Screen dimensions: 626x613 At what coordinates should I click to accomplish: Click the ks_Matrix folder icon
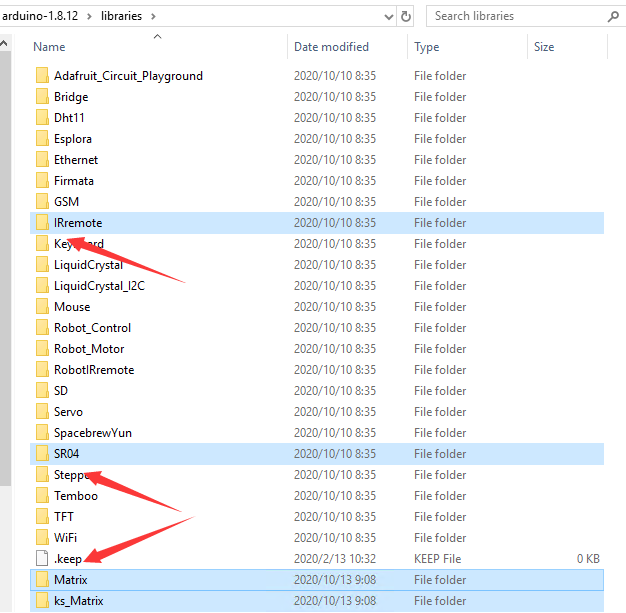[x=42, y=600]
